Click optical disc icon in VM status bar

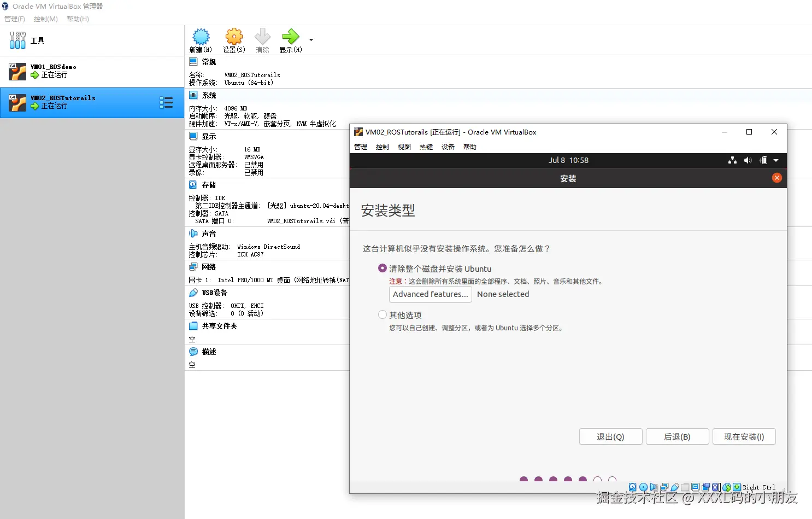(643, 487)
